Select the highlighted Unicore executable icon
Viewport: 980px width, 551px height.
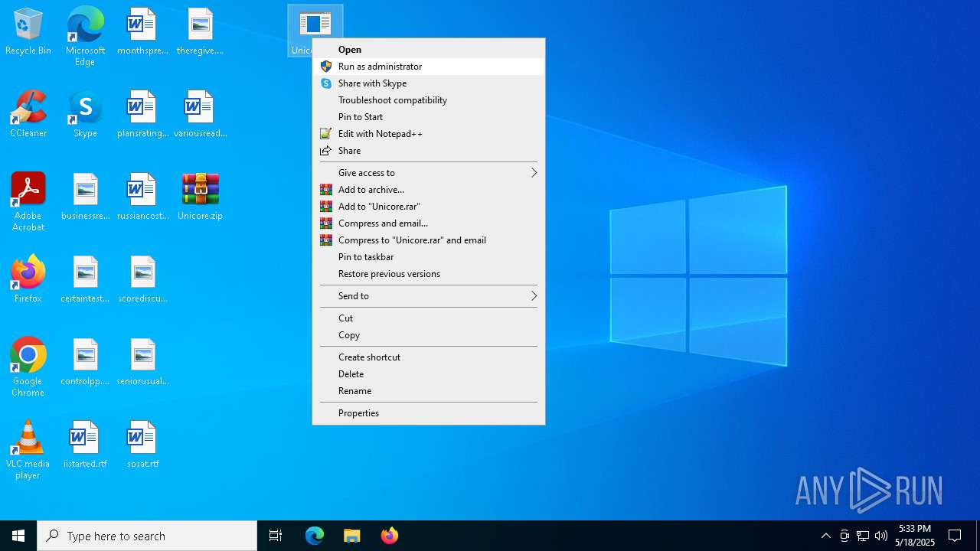pyautogui.click(x=315, y=23)
